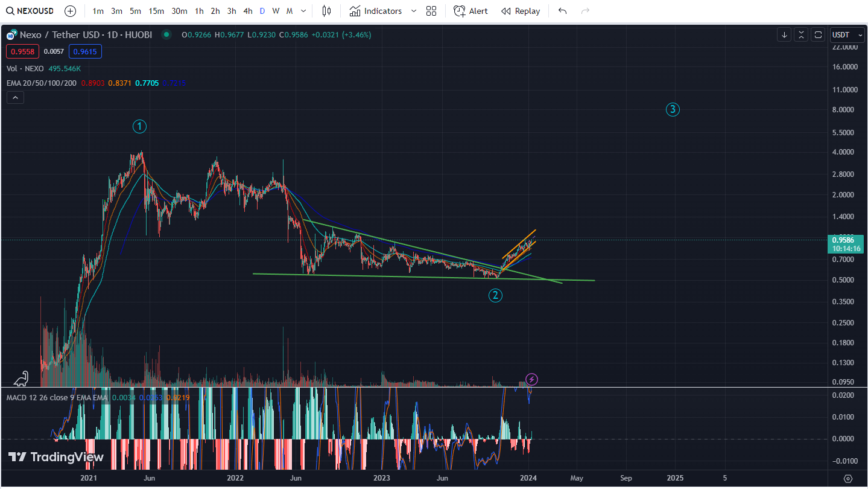The image size is (868, 489).
Task: Click the green market status indicator dot
Action: coord(166,35)
